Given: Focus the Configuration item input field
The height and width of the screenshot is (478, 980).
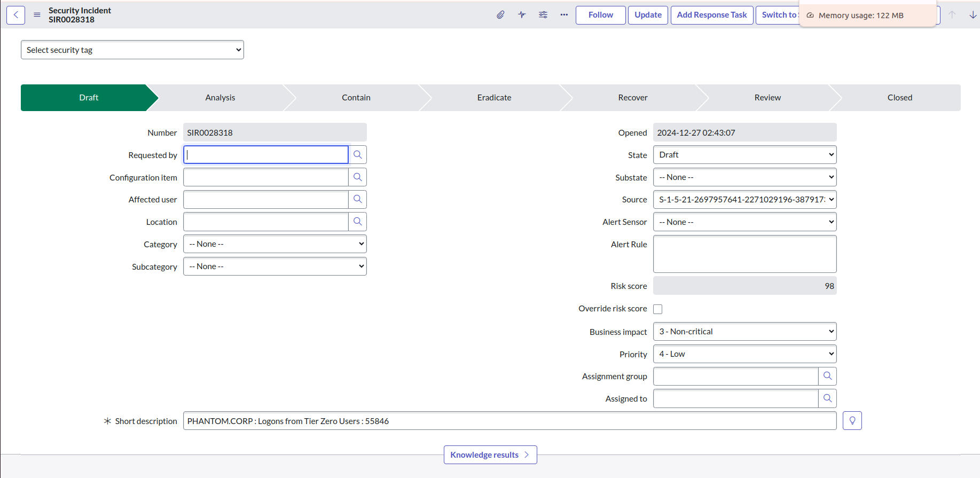Looking at the screenshot, I should 266,177.
